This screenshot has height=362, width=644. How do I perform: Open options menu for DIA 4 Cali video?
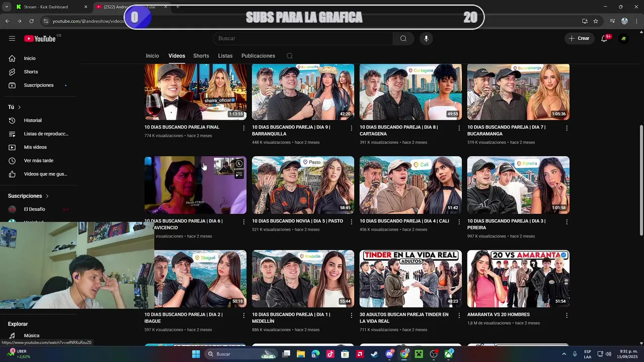459,222
